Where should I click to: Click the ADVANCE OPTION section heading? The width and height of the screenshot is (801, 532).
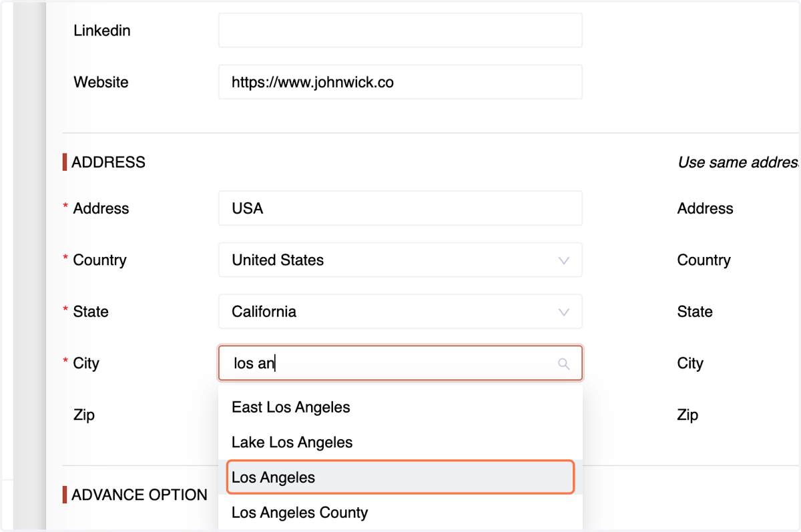tap(140, 495)
